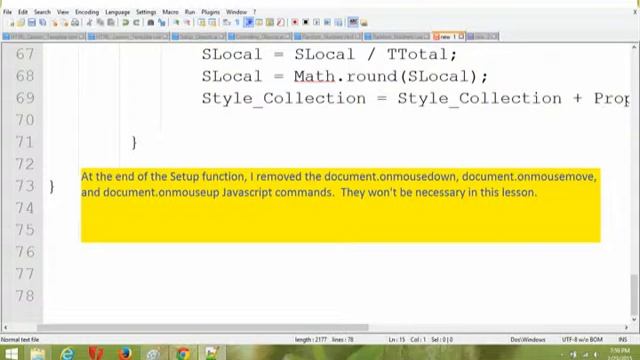This screenshot has height=360, width=640.
Task: Click the Open file toolbar icon
Action: click(20, 22)
